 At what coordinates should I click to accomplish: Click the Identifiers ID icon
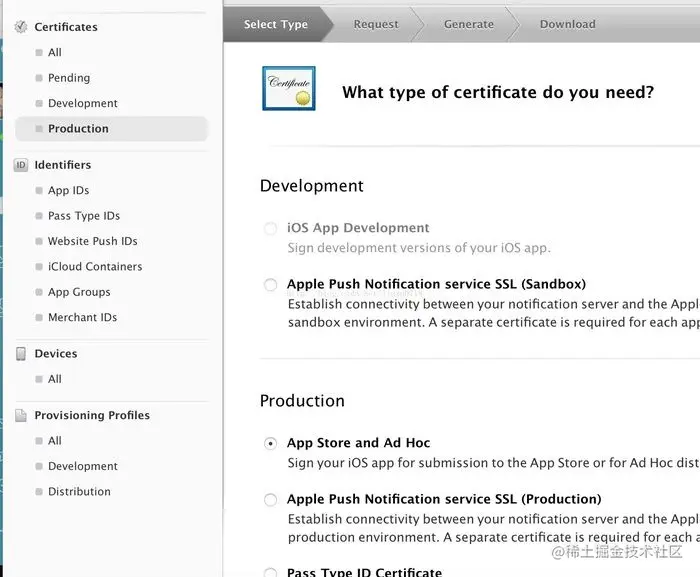tap(21, 165)
